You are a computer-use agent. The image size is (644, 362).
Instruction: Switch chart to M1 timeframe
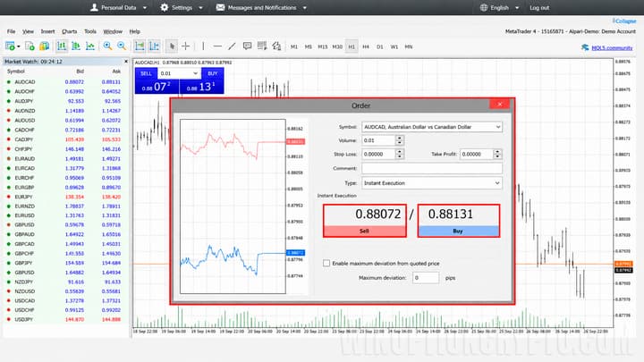(x=294, y=46)
